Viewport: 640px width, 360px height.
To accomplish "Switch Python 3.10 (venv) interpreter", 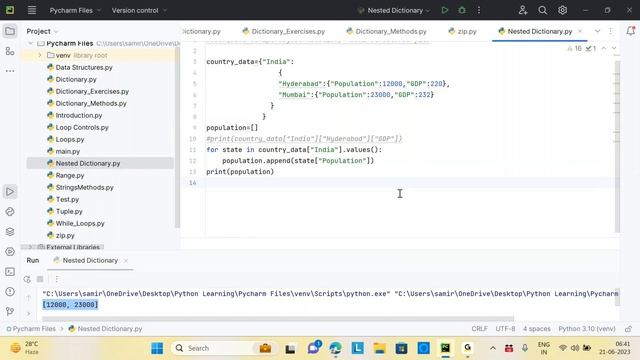I will pos(587,329).
